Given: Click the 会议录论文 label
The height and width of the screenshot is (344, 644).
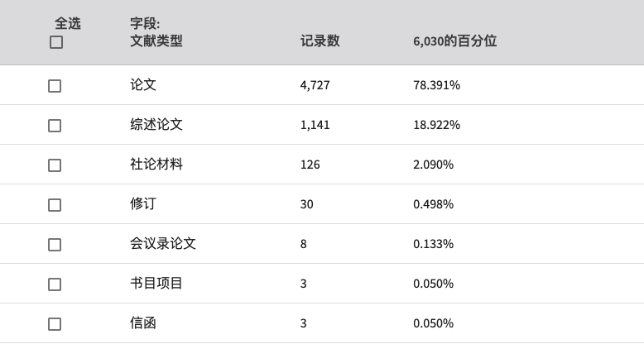Looking at the screenshot, I should (163, 243).
